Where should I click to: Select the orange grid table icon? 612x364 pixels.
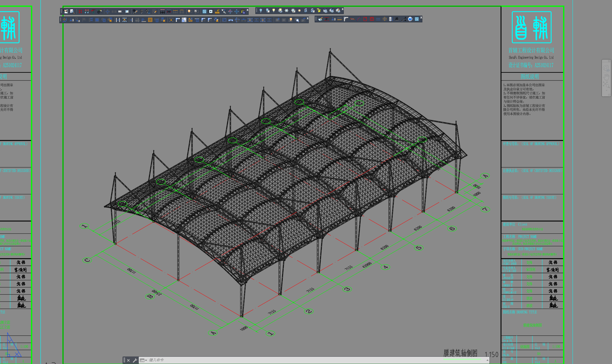click(x=150, y=20)
